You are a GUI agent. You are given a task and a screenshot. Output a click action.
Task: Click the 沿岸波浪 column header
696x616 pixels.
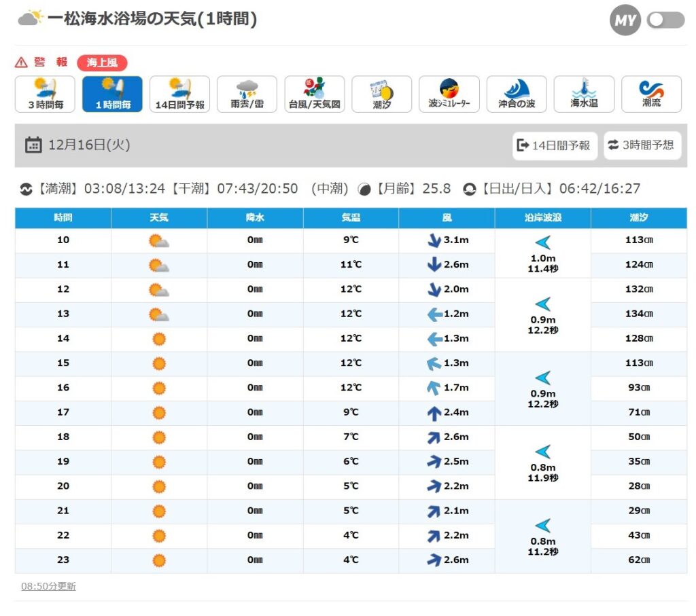click(542, 218)
